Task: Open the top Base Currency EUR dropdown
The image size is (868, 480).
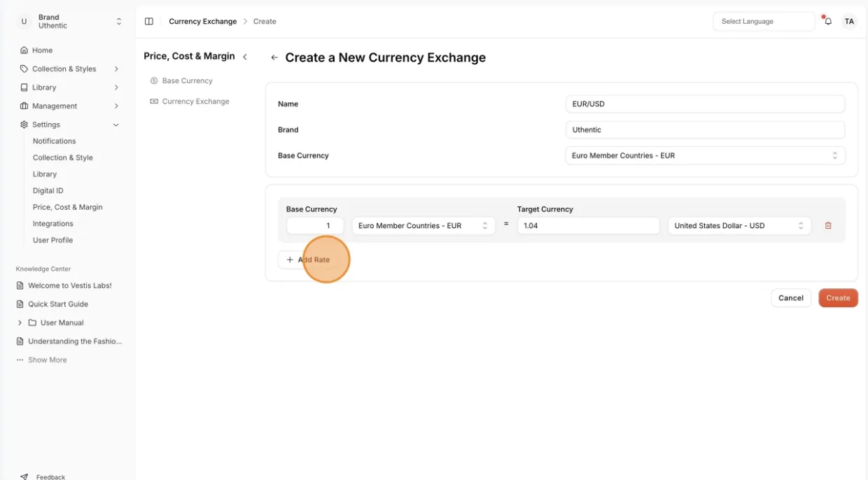Action: pos(705,155)
